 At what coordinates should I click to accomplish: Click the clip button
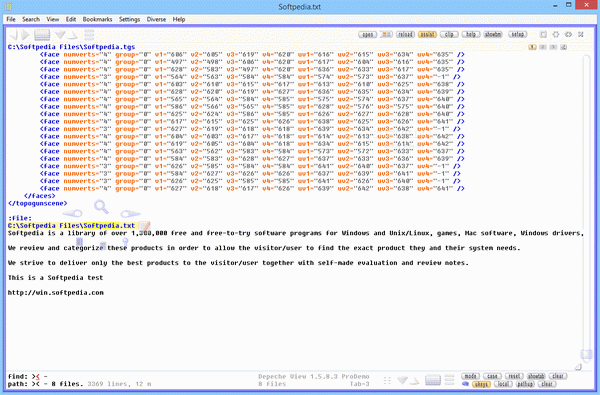click(x=449, y=34)
